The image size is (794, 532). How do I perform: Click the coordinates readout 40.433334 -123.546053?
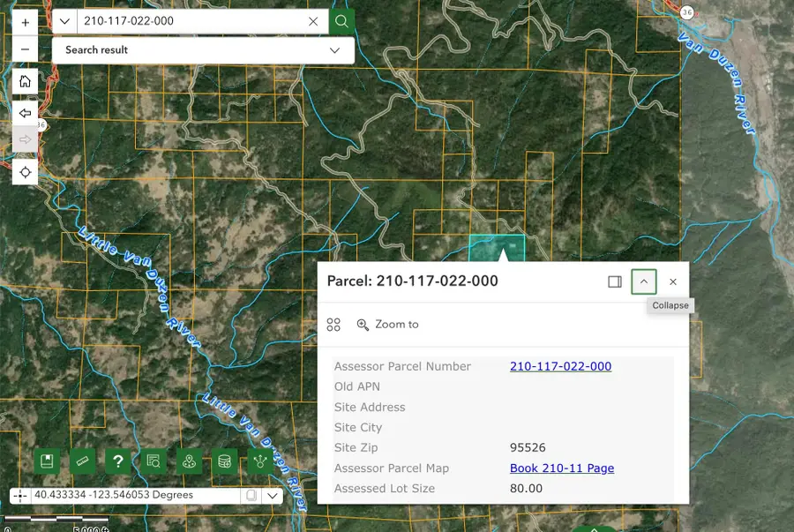(x=114, y=495)
